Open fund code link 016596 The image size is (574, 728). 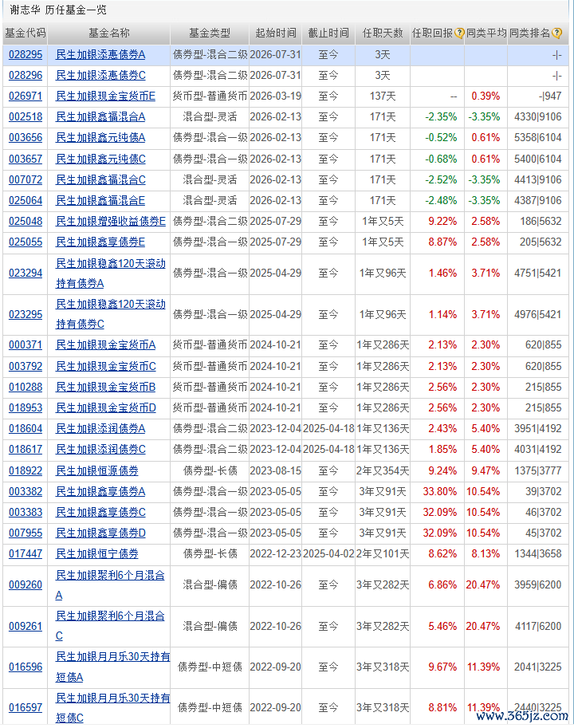(x=26, y=667)
